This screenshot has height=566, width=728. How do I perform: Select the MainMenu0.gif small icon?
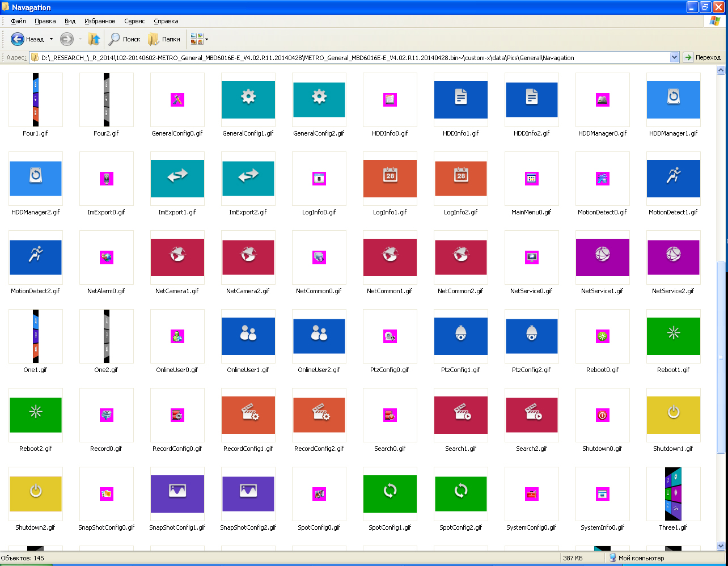coord(531,179)
